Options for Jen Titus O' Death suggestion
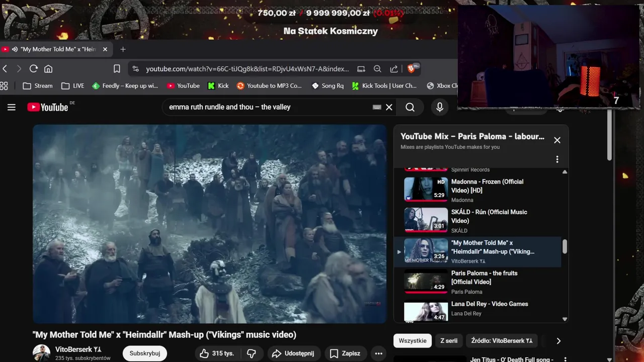This screenshot has height=362, width=644. pos(565,359)
